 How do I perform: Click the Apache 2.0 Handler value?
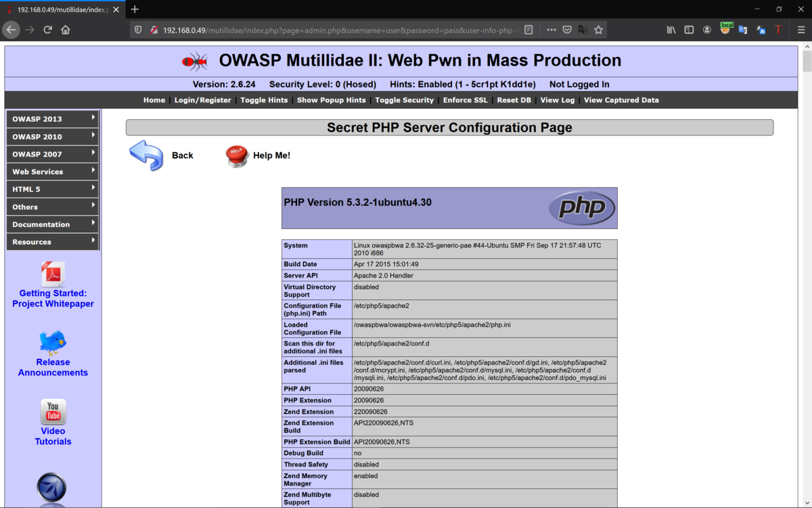click(x=384, y=276)
